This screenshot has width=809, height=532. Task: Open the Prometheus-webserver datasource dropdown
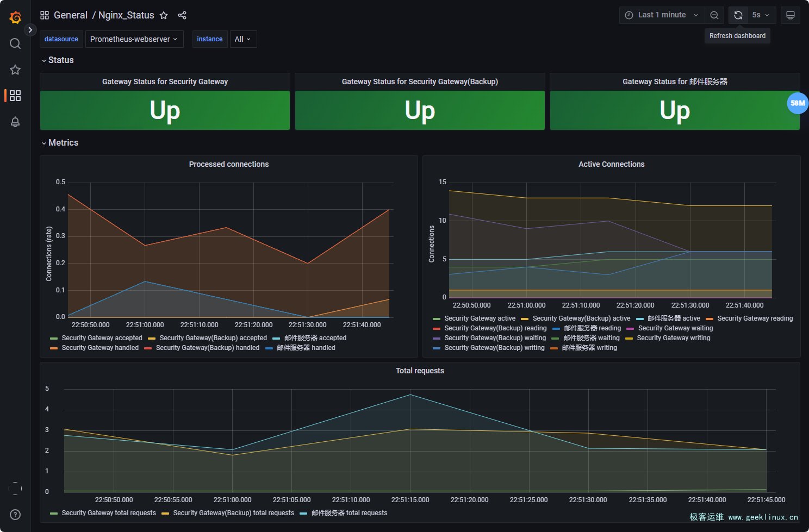coord(134,39)
